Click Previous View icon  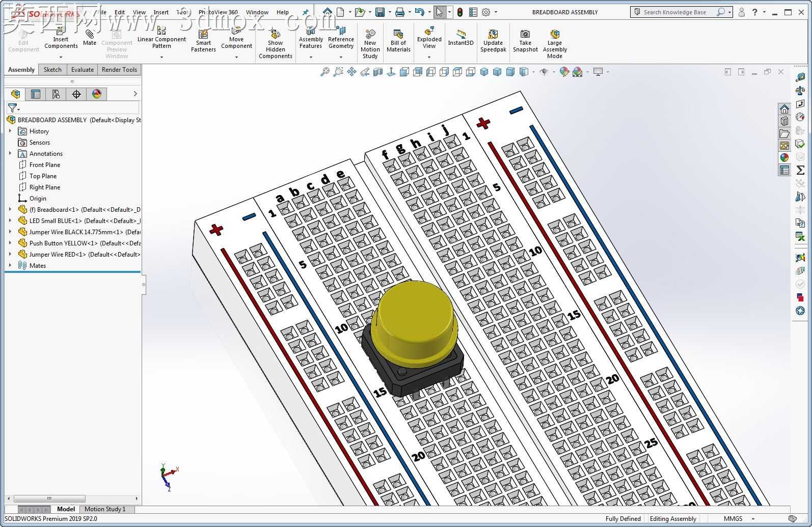(365, 72)
